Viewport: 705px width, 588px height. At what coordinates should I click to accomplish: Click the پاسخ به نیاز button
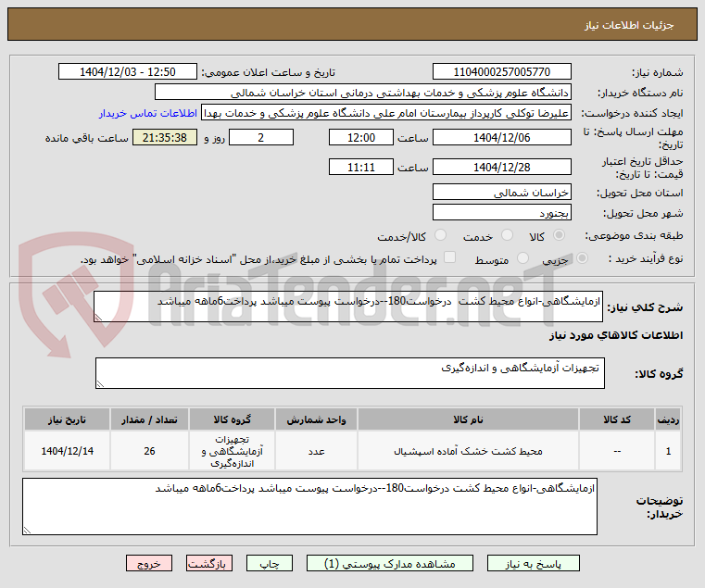tap(534, 563)
